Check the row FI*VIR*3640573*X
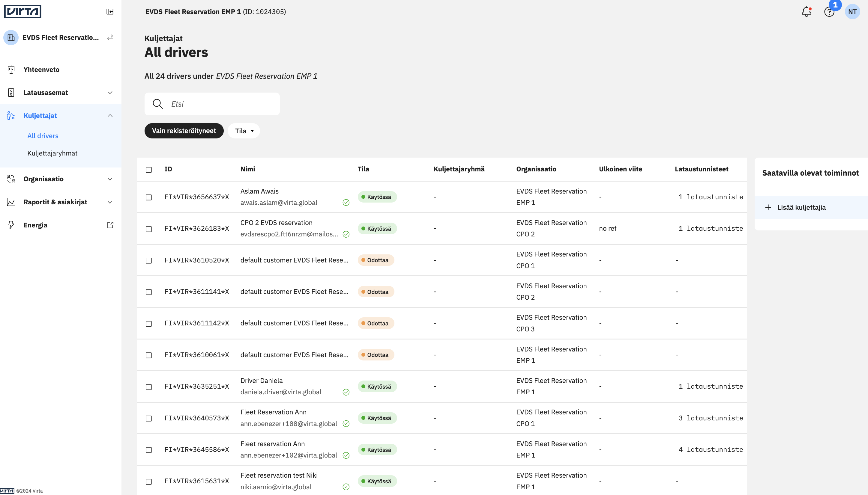The width and height of the screenshot is (868, 495). point(149,418)
